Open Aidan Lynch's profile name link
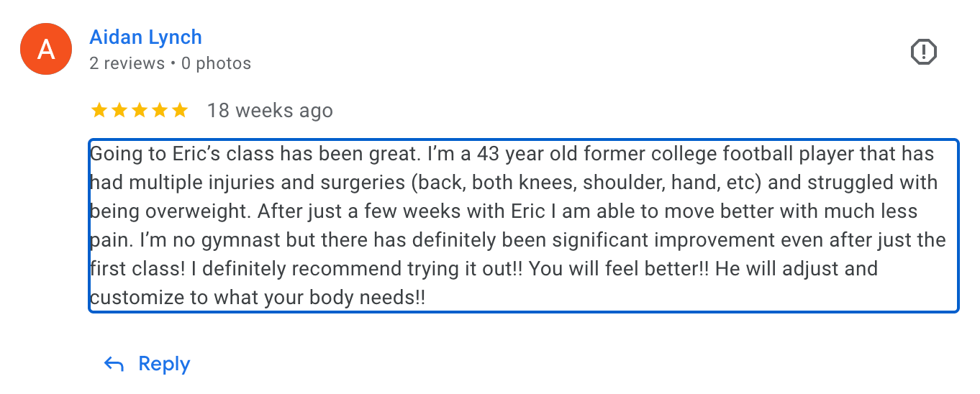The height and width of the screenshot is (394, 980). (x=145, y=37)
